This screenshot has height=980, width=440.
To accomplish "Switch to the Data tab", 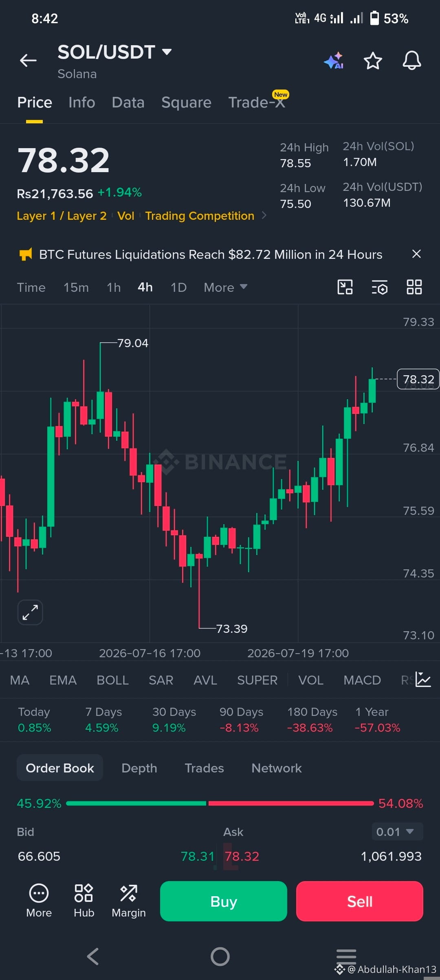I will coord(128,103).
